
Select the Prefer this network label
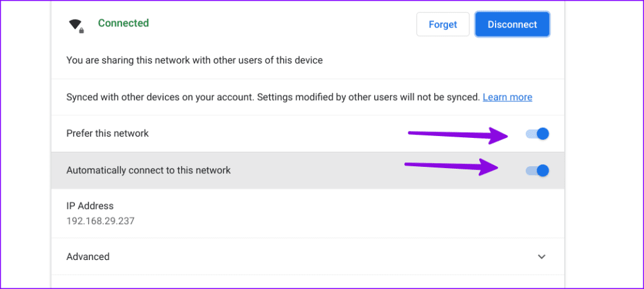pyautogui.click(x=108, y=133)
